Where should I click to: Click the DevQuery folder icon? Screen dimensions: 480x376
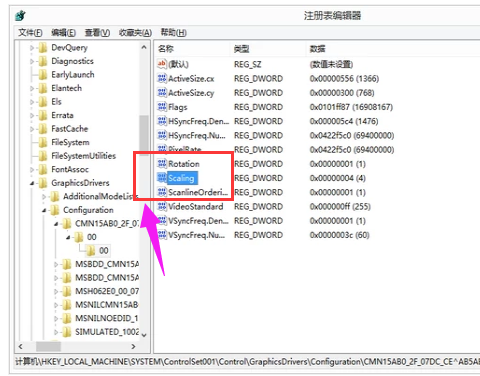(x=43, y=48)
